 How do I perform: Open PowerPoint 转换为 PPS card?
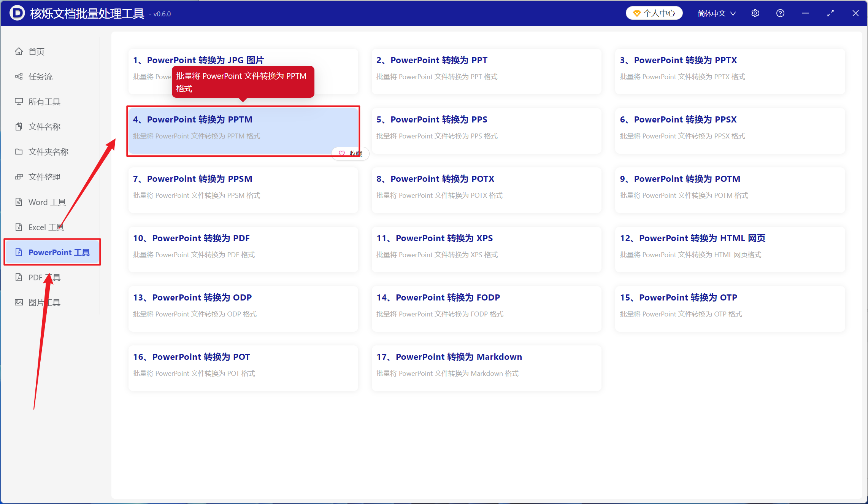(x=487, y=130)
